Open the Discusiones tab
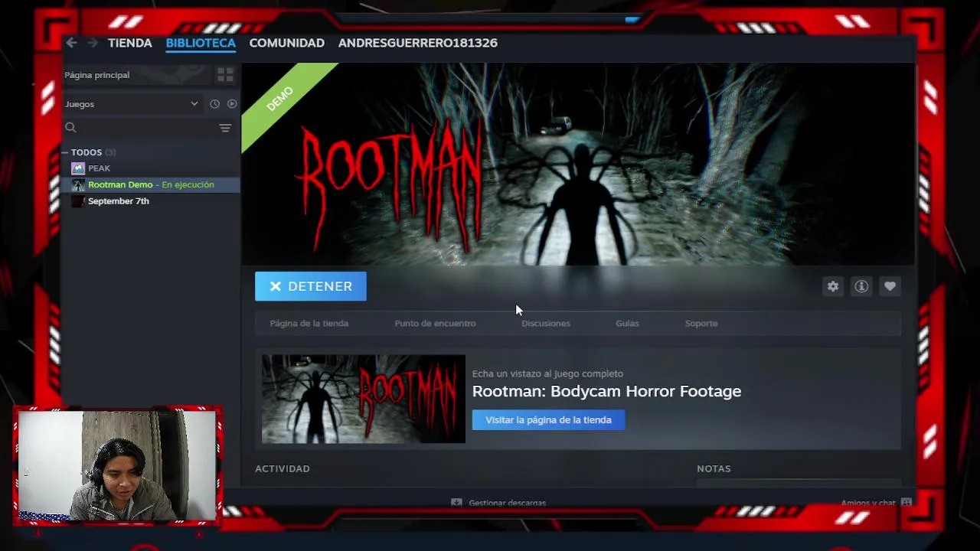Image resolution: width=980 pixels, height=551 pixels. 546,324
